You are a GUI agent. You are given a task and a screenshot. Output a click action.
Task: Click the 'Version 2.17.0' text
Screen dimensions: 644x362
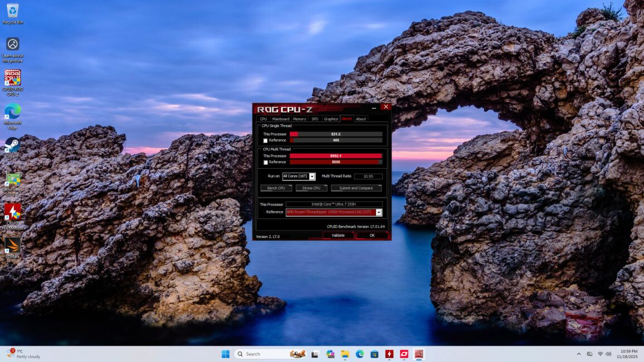268,237
